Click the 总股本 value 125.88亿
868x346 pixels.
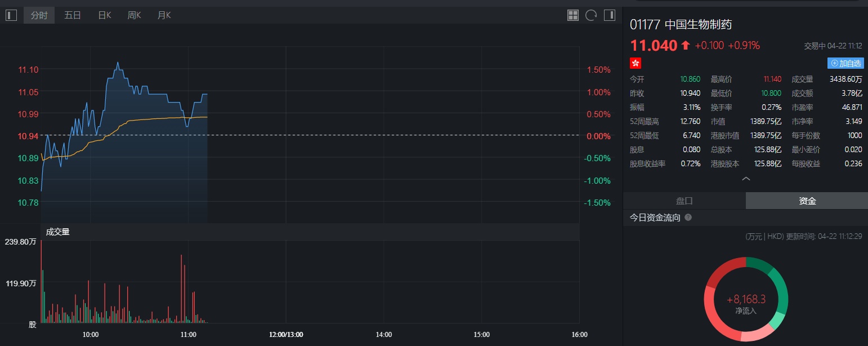point(767,150)
